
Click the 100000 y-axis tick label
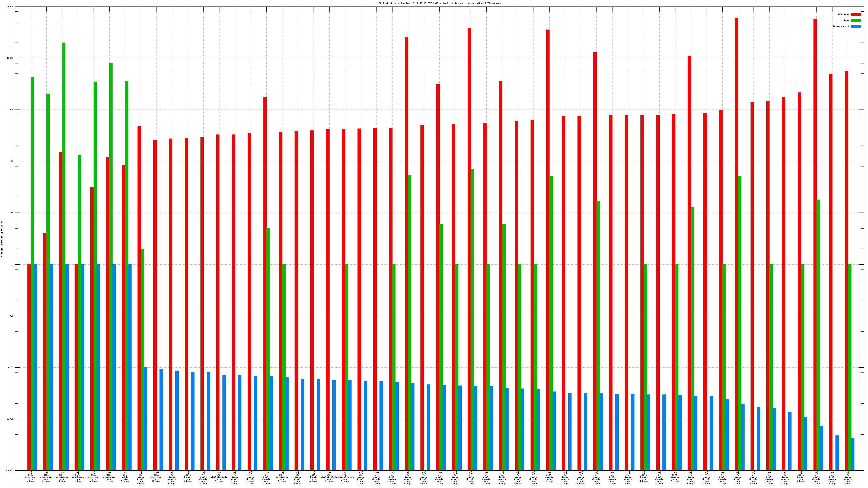pos(10,7)
